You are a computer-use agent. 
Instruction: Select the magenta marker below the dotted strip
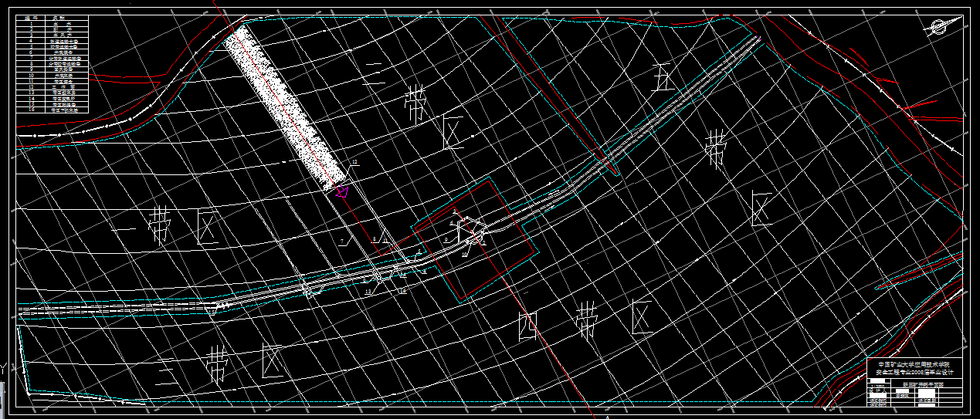point(343,190)
